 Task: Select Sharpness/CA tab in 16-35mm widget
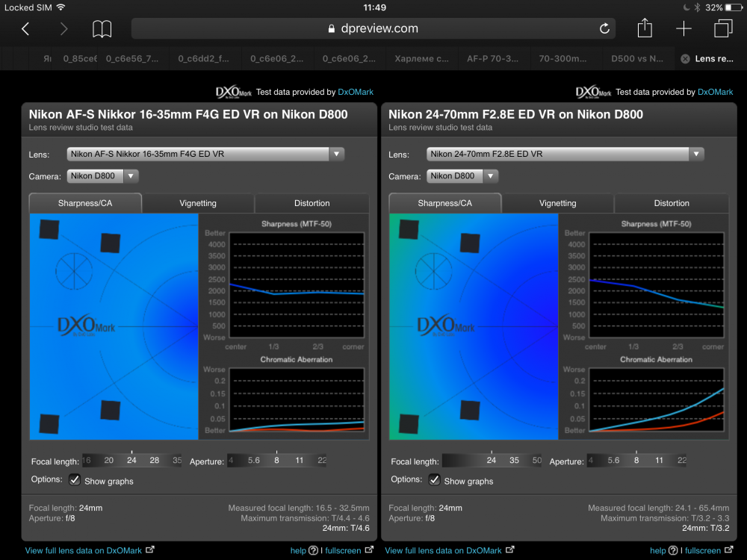click(x=85, y=203)
